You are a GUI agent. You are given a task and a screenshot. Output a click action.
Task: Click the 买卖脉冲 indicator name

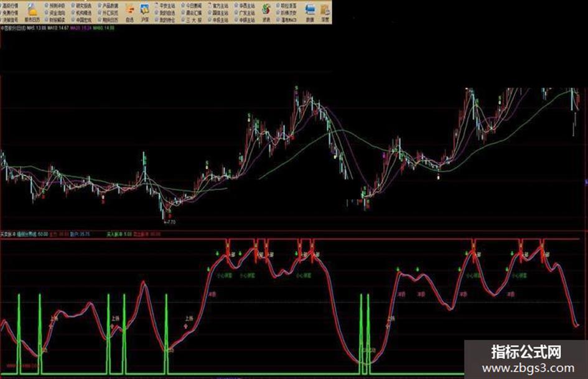7,234
